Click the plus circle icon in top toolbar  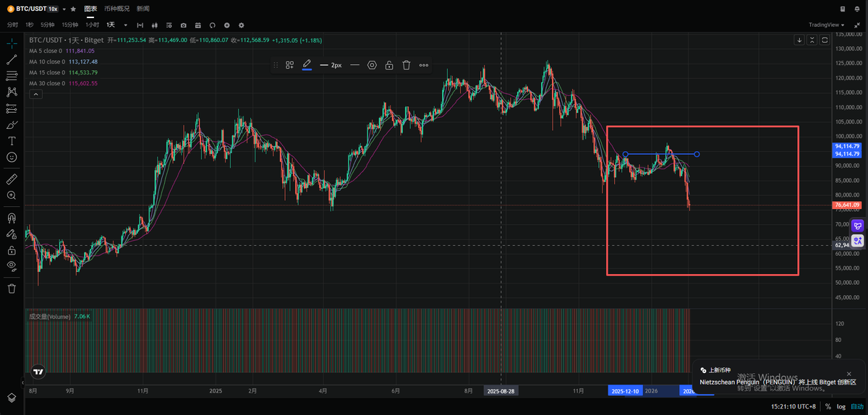(227, 25)
